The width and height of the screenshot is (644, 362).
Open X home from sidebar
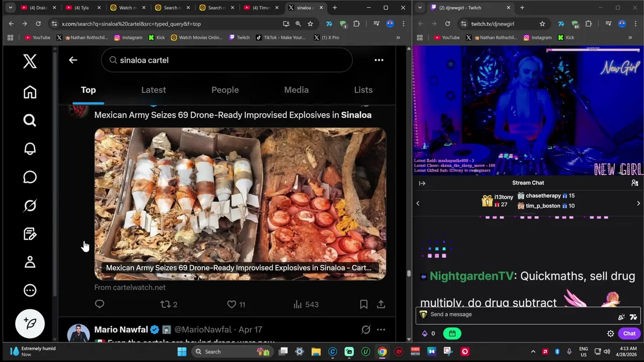pyautogui.click(x=30, y=92)
